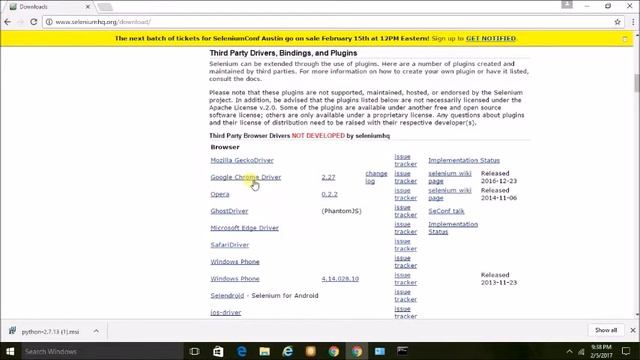Download Opera driver version 0.2.2
The image size is (640, 360).
tap(329, 194)
